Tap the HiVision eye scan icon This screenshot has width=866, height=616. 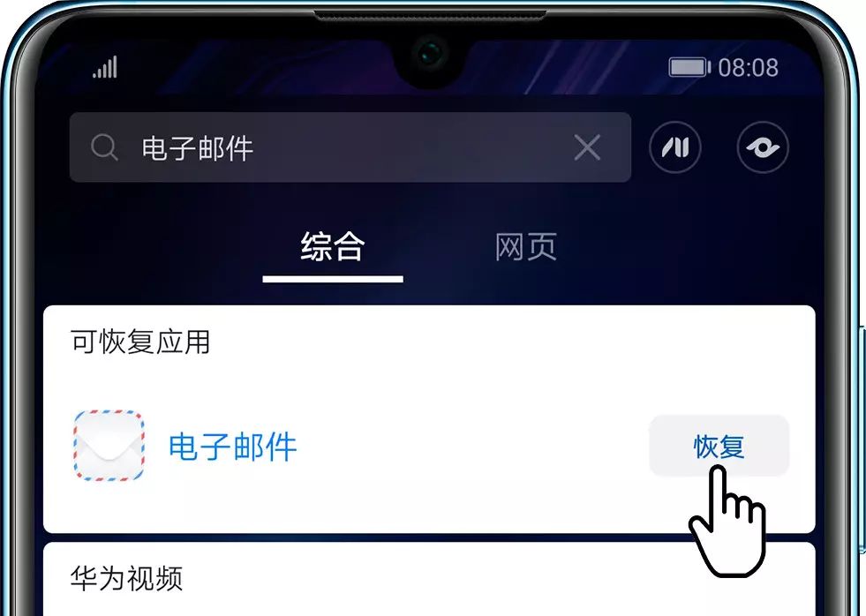pos(763,147)
